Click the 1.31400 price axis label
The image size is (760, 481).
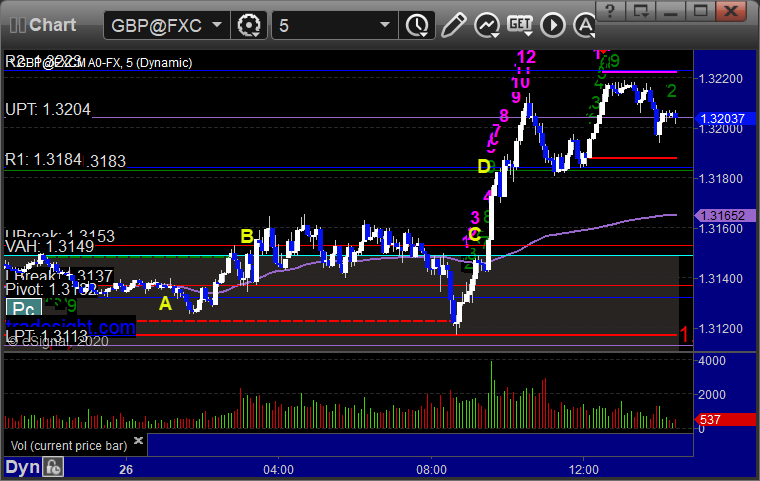point(721,279)
